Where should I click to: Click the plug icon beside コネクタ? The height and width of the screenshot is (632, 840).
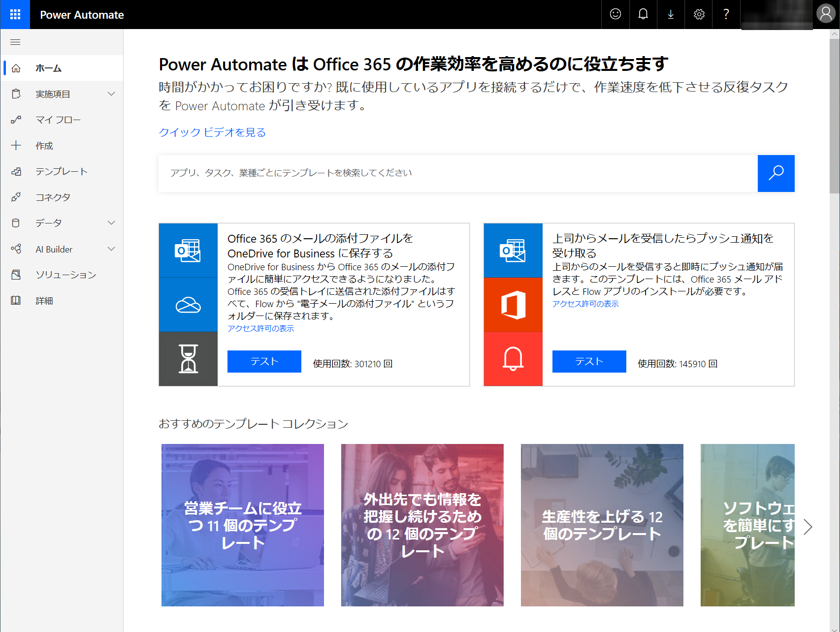click(x=16, y=197)
